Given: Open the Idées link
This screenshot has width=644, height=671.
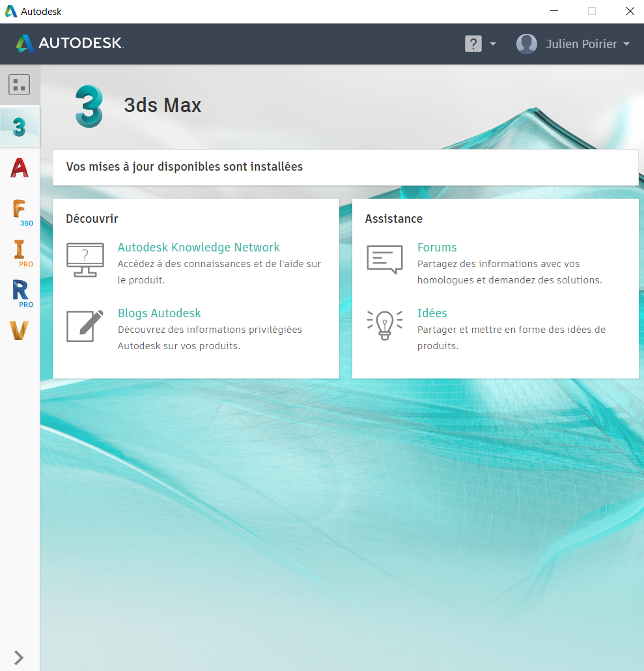Looking at the screenshot, I should [x=432, y=313].
